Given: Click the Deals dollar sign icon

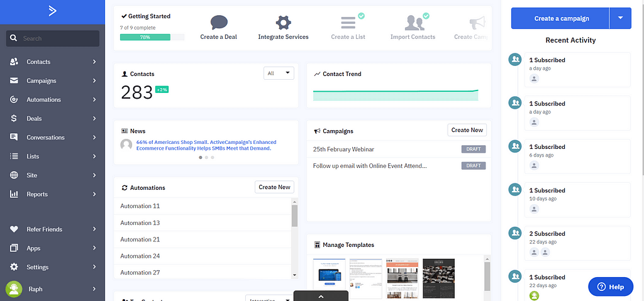Looking at the screenshot, I should coord(14,118).
